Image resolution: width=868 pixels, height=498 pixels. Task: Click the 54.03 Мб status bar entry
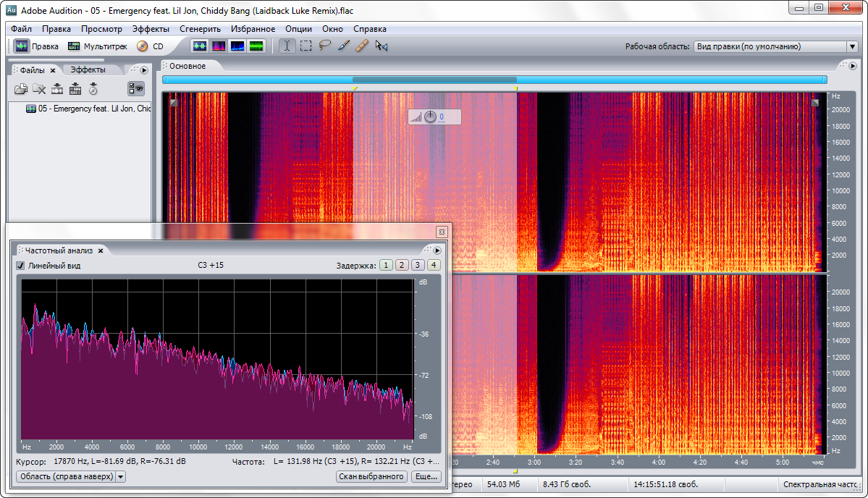(x=503, y=484)
